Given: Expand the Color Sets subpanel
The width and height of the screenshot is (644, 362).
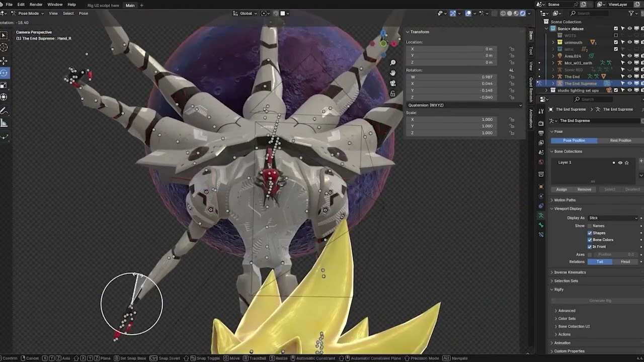Looking at the screenshot, I should [567, 319].
